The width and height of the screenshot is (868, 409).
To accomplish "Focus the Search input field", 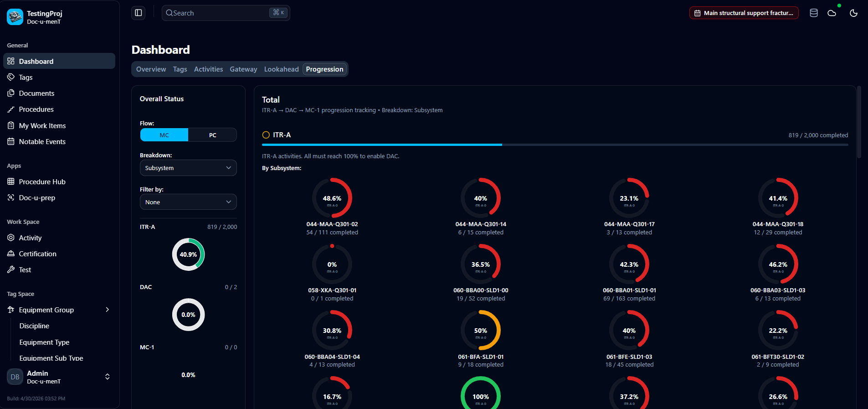I will point(226,13).
